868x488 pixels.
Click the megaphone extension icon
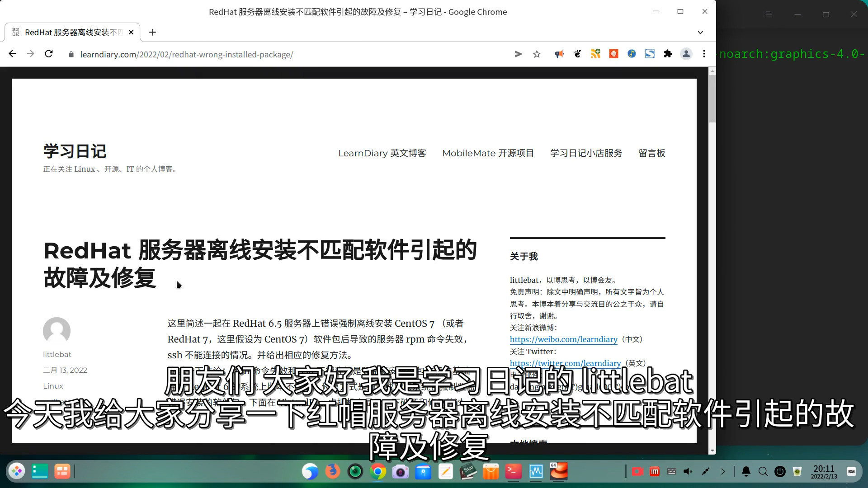(559, 54)
